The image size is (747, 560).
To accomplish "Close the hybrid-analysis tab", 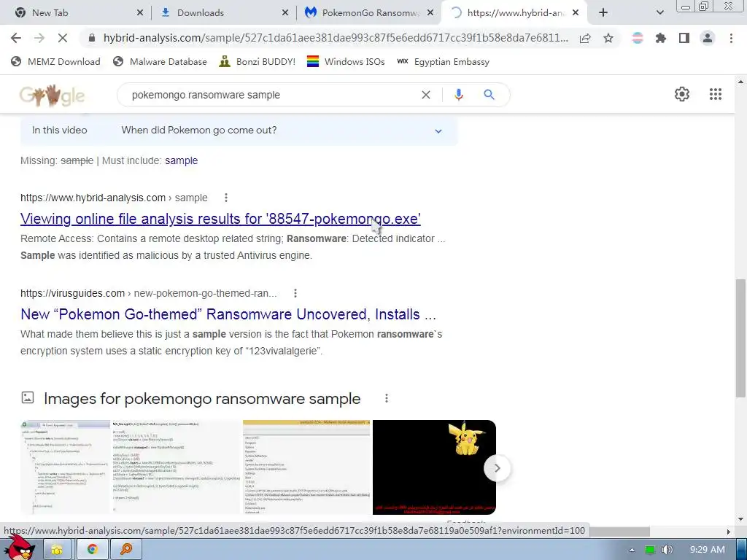I will (x=576, y=13).
